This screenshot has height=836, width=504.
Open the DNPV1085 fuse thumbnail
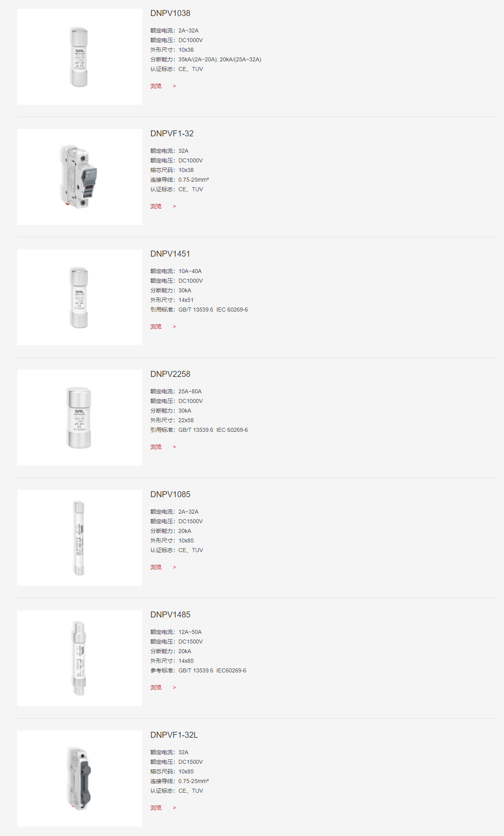click(x=79, y=538)
